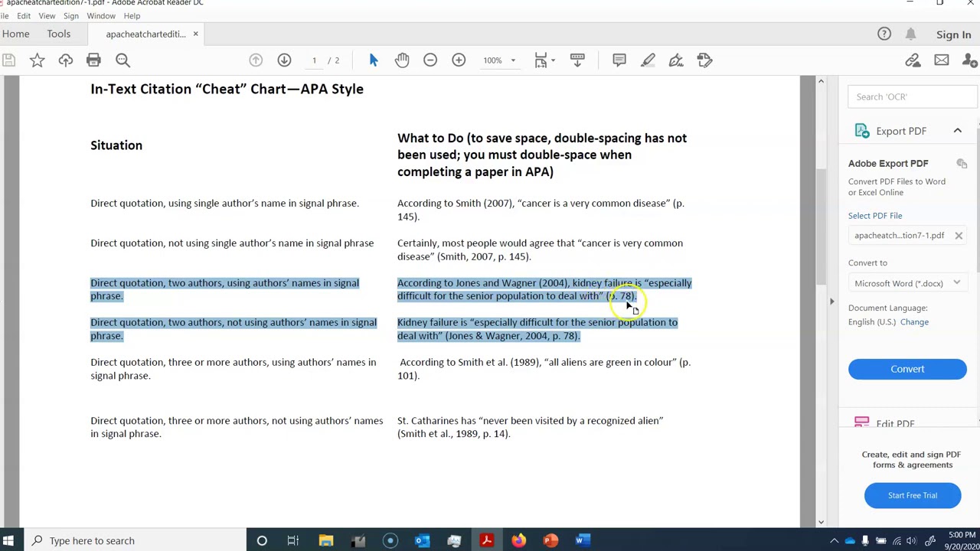Select the hand pan tool

[402, 60]
